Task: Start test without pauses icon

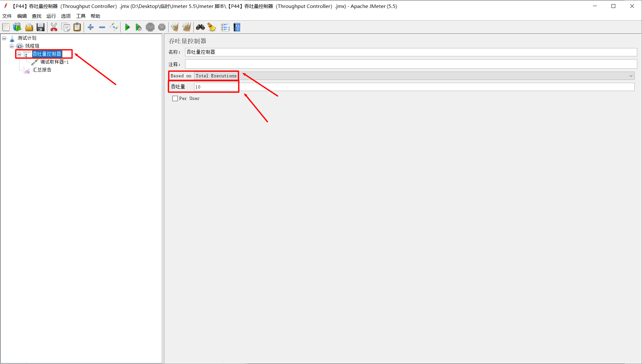Action: (x=138, y=27)
